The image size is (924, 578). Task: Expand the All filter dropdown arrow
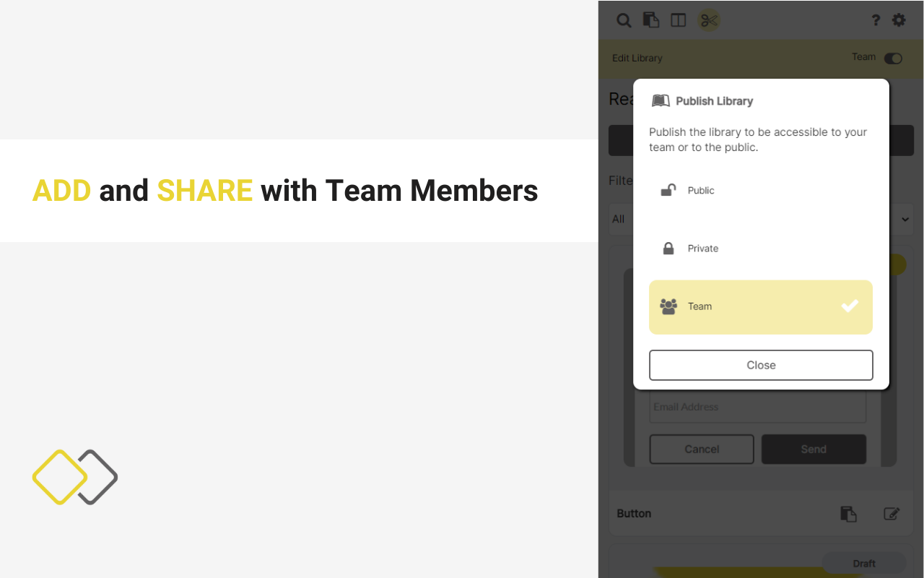click(905, 219)
